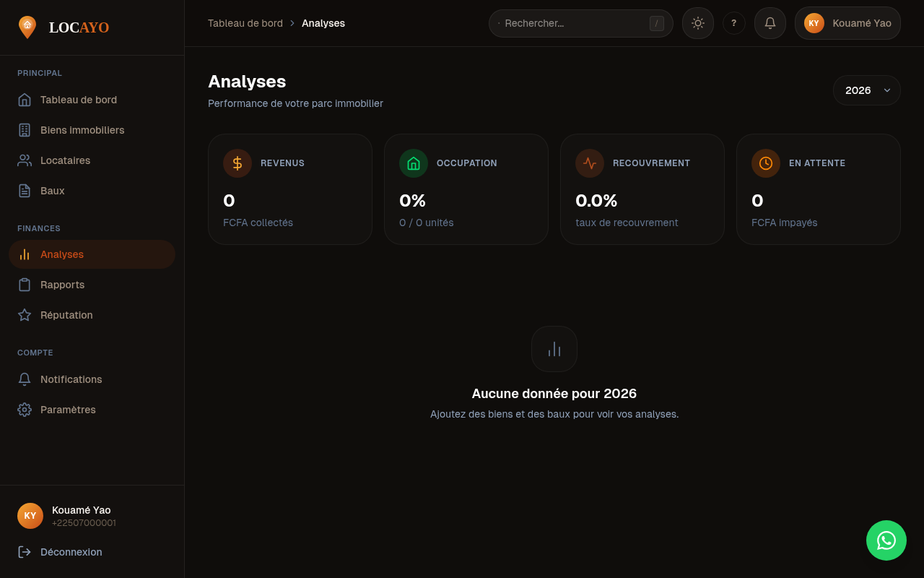Toggle the help question mark icon
Screen dimensions: 924x578
[734, 23]
